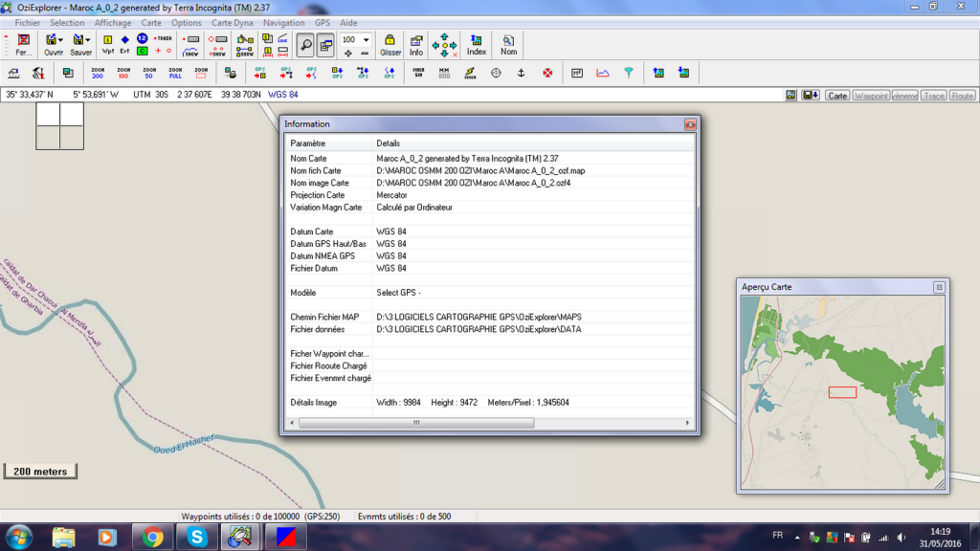Zoom in using the plus button
This screenshot has width=980, height=551.
[x=348, y=54]
